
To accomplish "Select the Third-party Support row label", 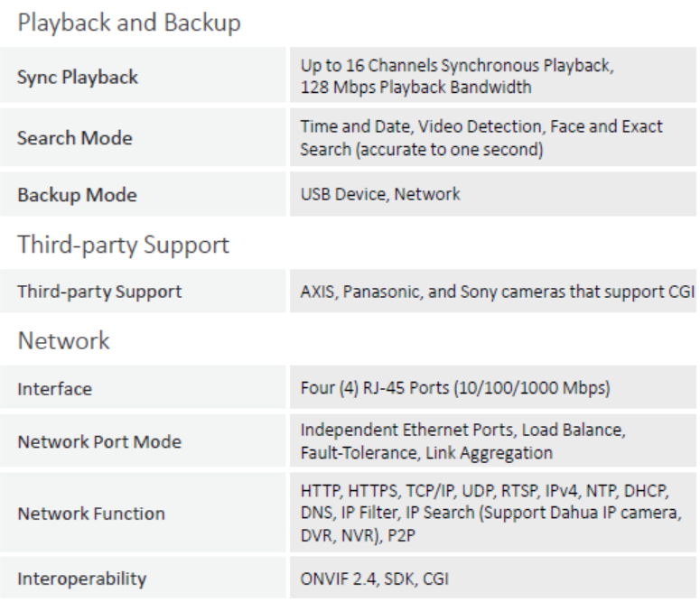I will pos(99,292).
